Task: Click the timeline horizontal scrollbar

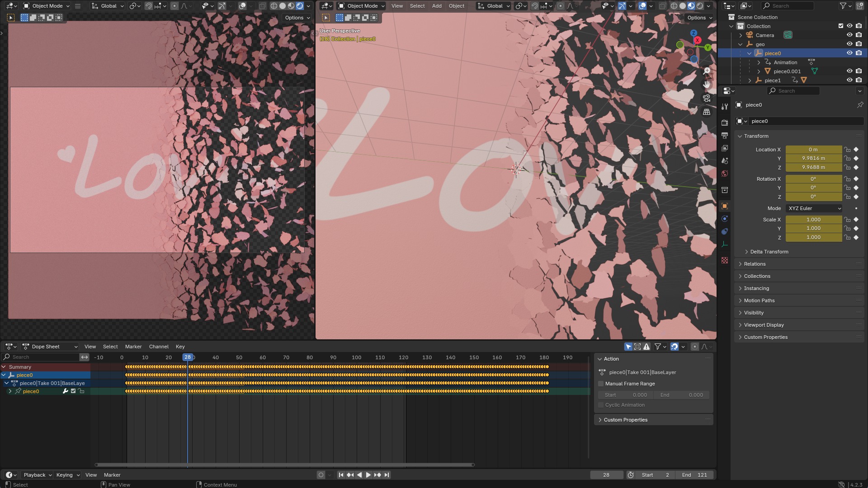Action: pyautogui.click(x=285, y=465)
